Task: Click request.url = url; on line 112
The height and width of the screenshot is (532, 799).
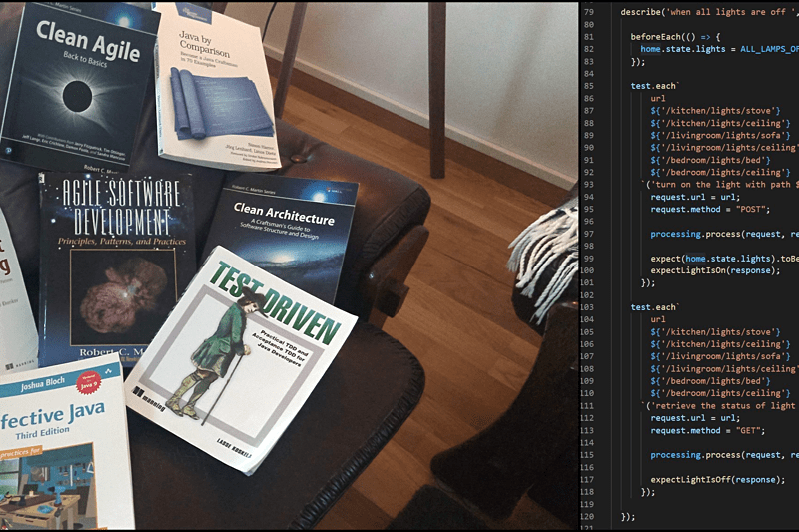Action: tap(695, 418)
